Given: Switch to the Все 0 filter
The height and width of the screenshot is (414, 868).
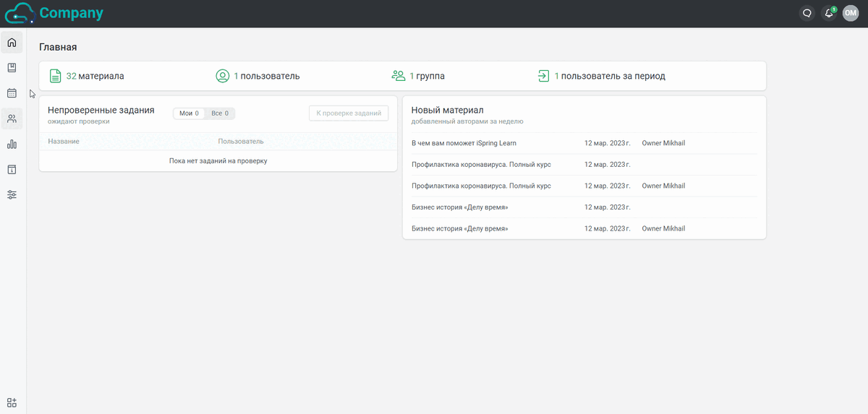Looking at the screenshot, I should (x=220, y=113).
